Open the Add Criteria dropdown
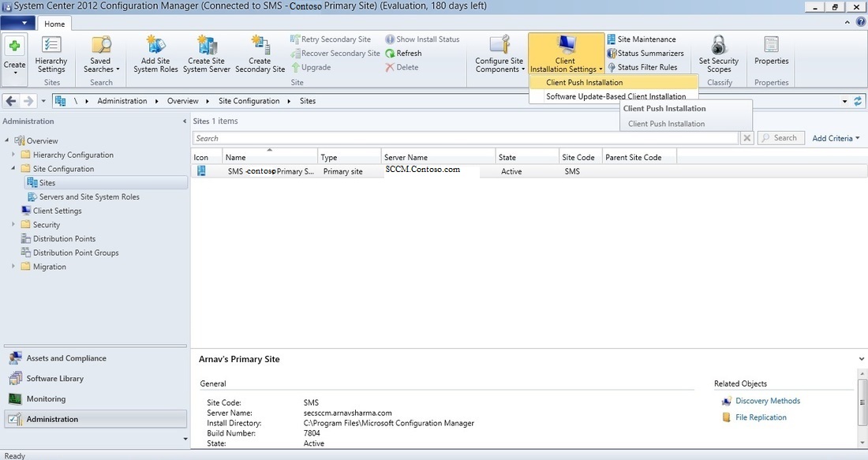868x460 pixels. (834, 137)
